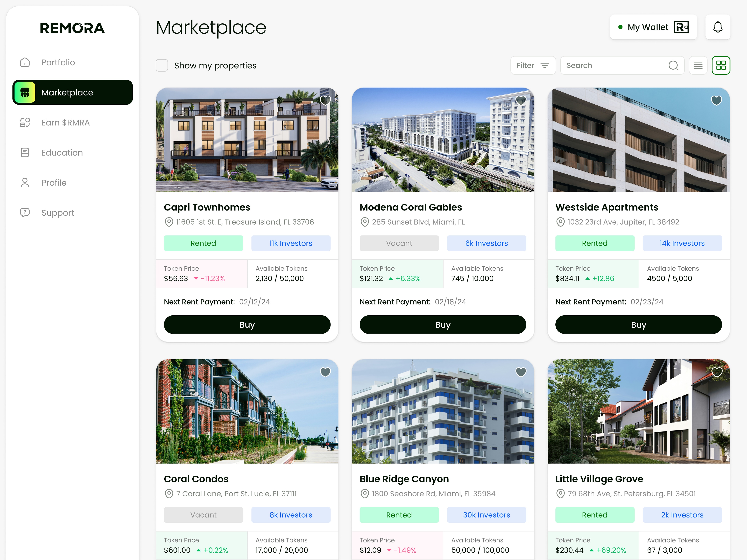Go to Portfolio in the sidebar
This screenshot has height=560, width=747.
pyautogui.click(x=73, y=62)
